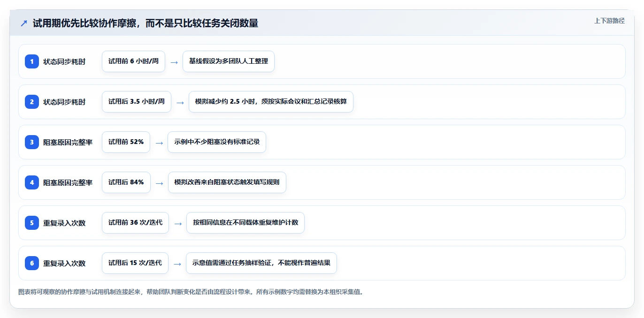The height and width of the screenshot is (318, 644).
Task: Click the blue number 4 badge
Action: click(x=32, y=182)
